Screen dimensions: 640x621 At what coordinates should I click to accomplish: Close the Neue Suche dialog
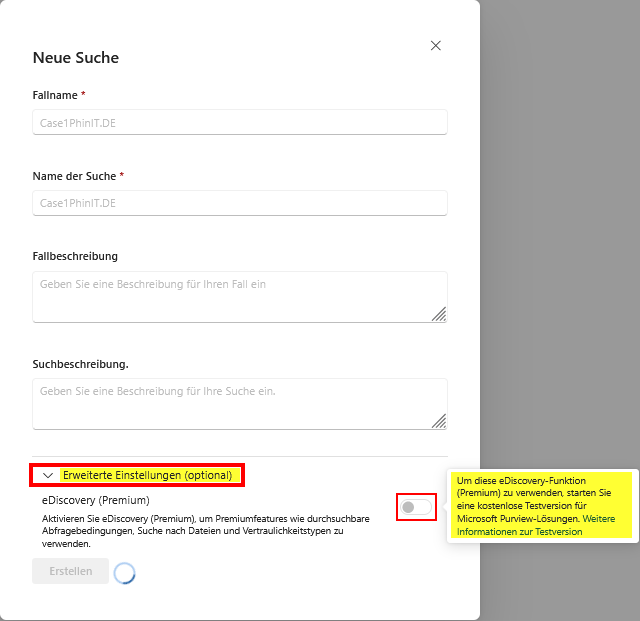435,46
